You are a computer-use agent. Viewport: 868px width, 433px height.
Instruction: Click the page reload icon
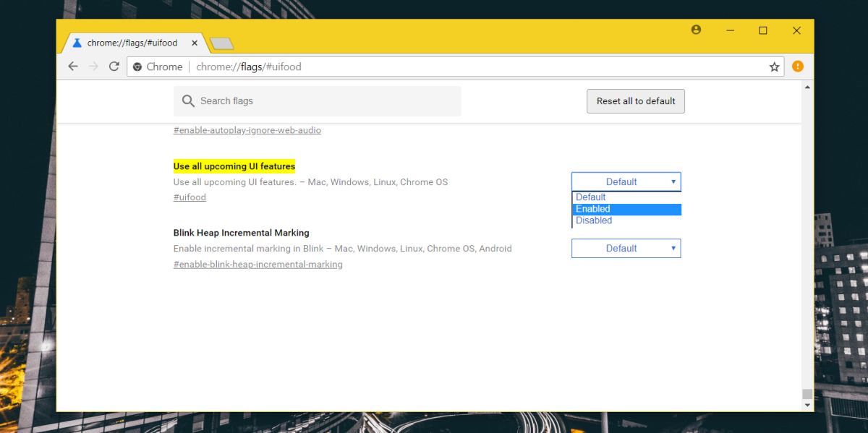114,66
